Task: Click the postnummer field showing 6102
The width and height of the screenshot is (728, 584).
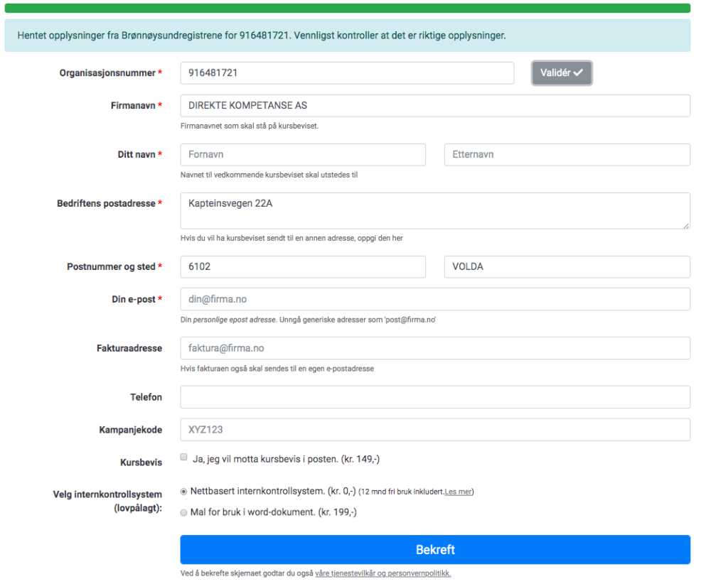Action: click(302, 267)
